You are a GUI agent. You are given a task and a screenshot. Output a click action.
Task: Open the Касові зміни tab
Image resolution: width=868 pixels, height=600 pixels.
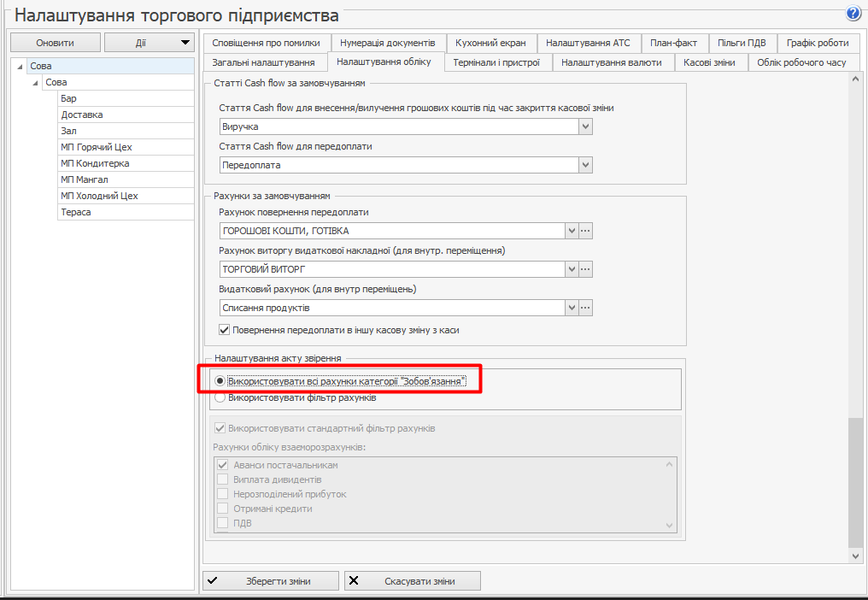(709, 62)
